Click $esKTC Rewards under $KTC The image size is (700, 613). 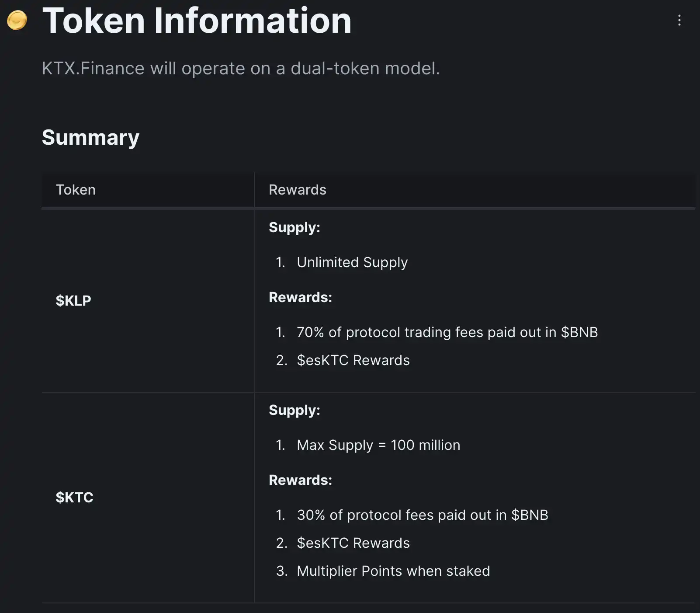pos(353,543)
